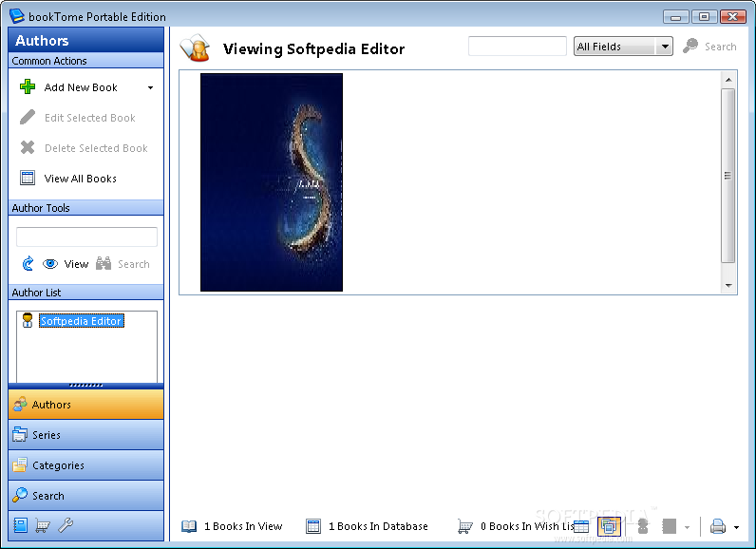Click the scroll down arrow of the book view
The width and height of the screenshot is (756, 549).
click(728, 285)
